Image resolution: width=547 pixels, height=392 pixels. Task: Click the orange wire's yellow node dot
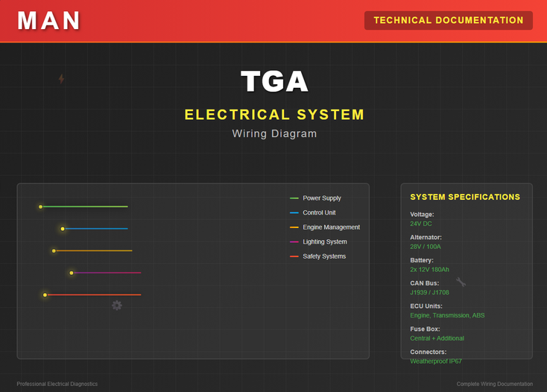tap(54, 250)
